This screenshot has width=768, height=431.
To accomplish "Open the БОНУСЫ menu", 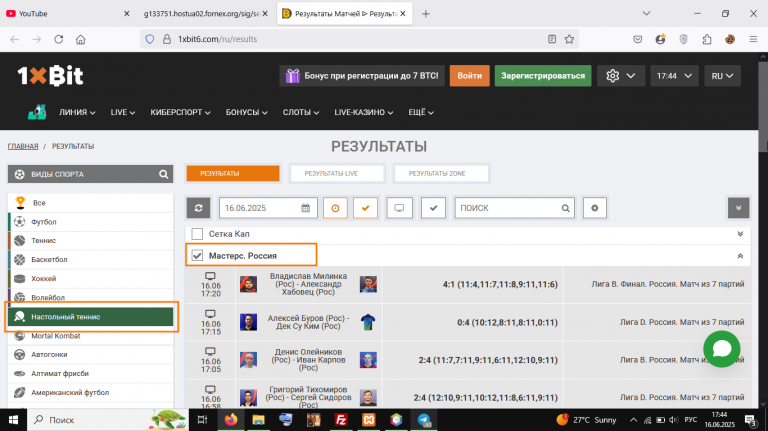I will point(246,112).
